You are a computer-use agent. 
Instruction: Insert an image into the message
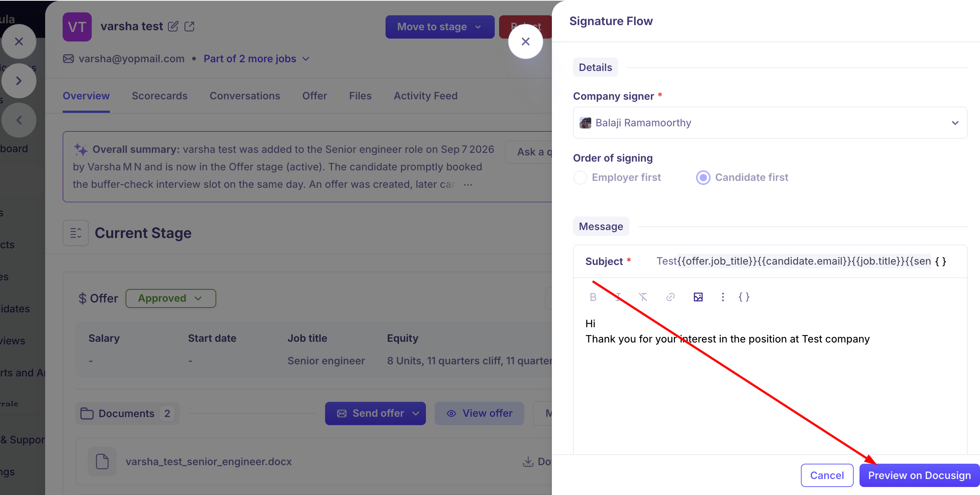click(698, 297)
